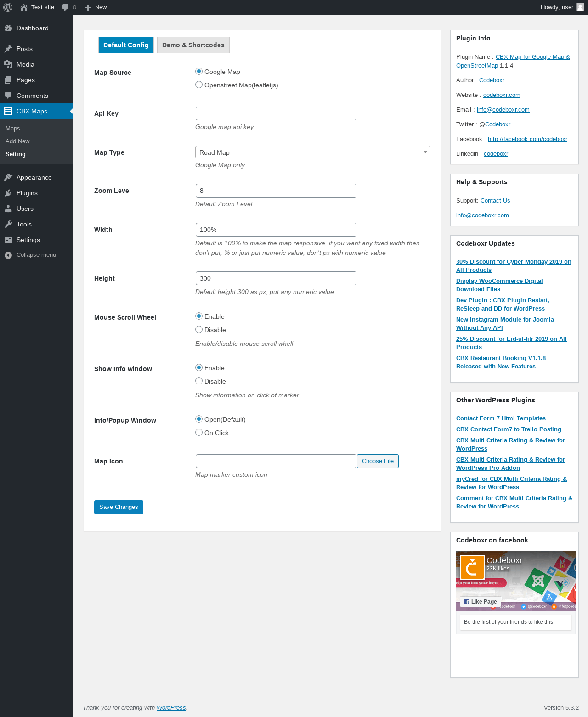
Task: Click the Width input field
Action: (276, 230)
